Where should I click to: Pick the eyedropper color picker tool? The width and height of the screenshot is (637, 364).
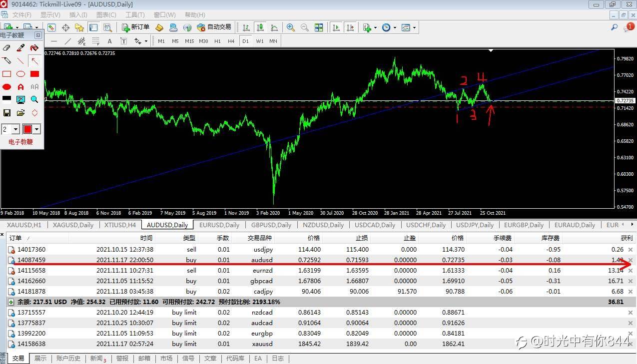coord(20,48)
